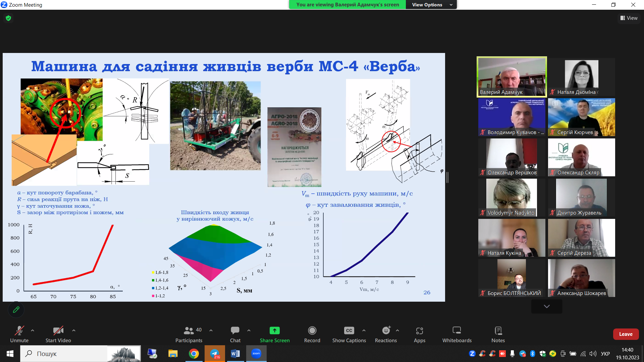Image resolution: width=644 pixels, height=362 pixels.
Task: Open the Apps icon
Action: [x=419, y=331]
